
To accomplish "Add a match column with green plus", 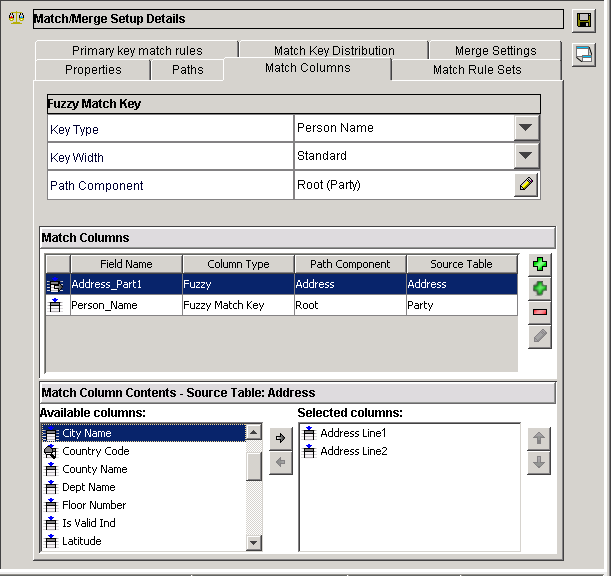I will click(x=540, y=265).
